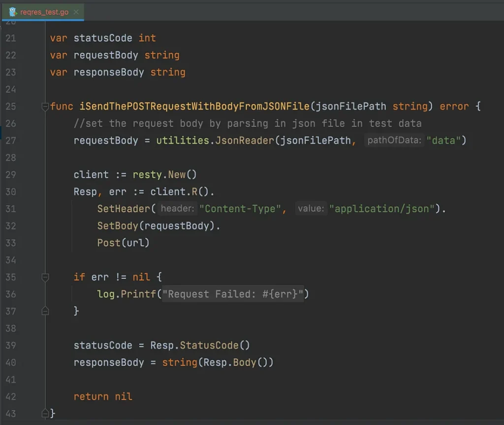Collapse the iSendThePOSTRequestWithBodyFromJSONFile function fold marker
Image resolution: width=504 pixels, height=425 pixels.
coord(45,106)
